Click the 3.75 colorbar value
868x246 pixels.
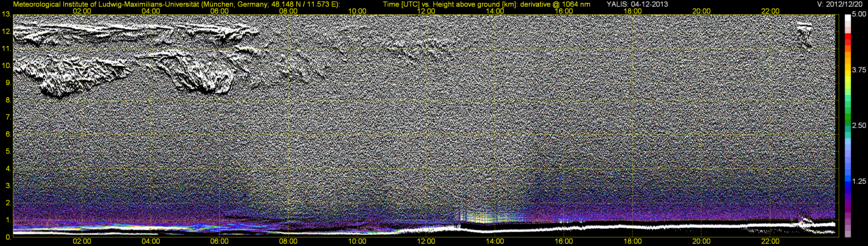(859, 70)
